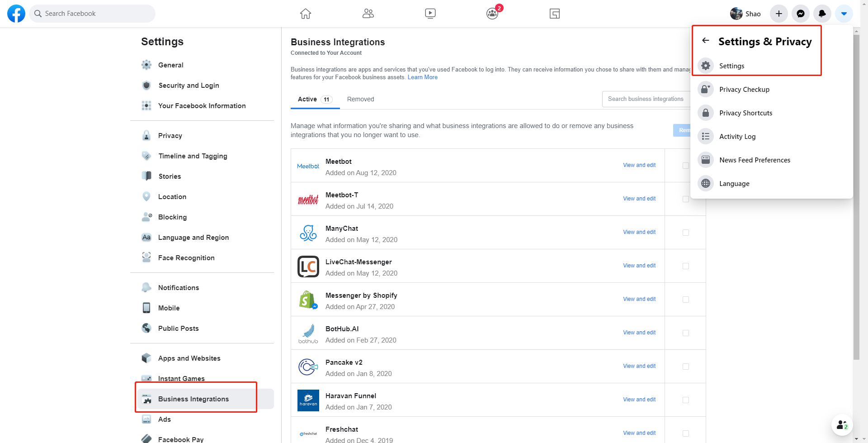Click the Apps and Websites cube icon
This screenshot has height=443, width=868.
(146, 358)
